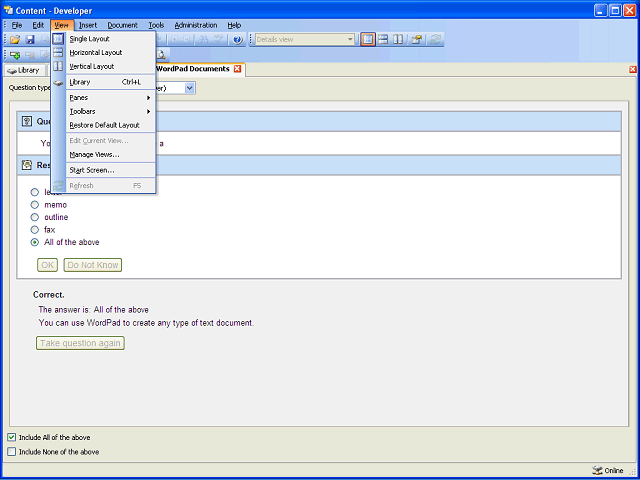The image size is (640, 480).
Task: Open the Help menu
Action: click(x=234, y=25)
